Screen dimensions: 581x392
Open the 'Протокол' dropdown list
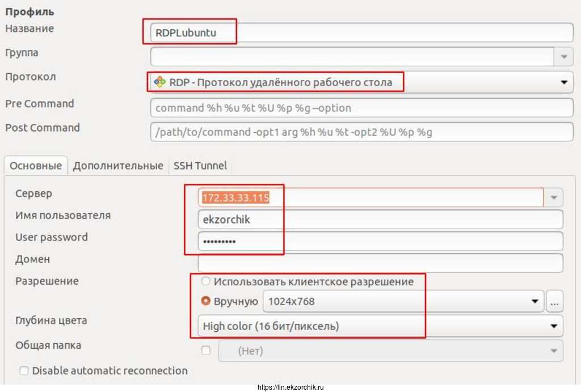tap(563, 83)
